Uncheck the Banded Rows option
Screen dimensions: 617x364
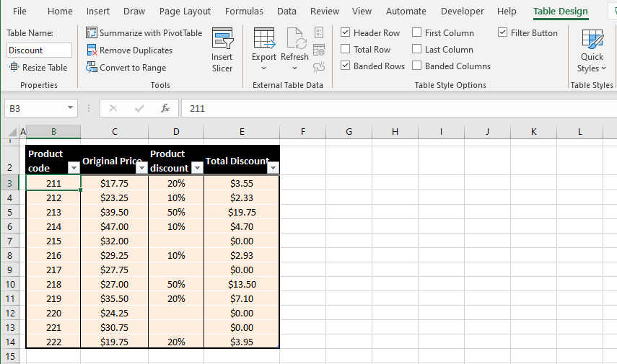pos(345,66)
